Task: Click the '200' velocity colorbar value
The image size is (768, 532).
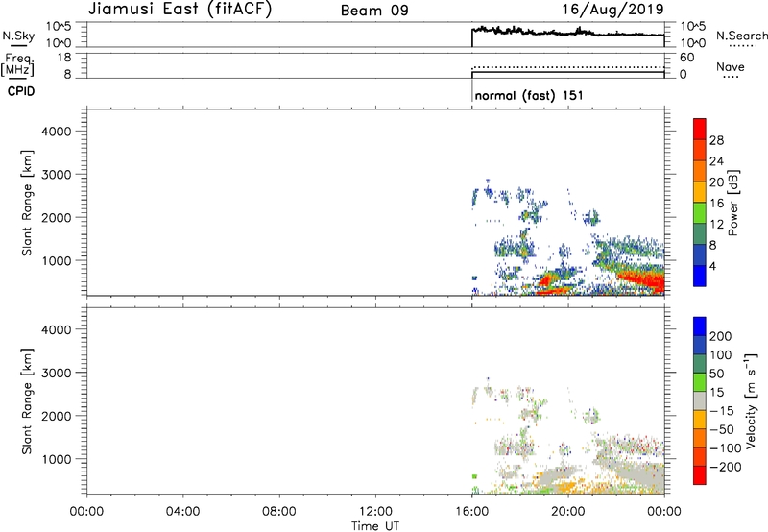Action: [721, 336]
